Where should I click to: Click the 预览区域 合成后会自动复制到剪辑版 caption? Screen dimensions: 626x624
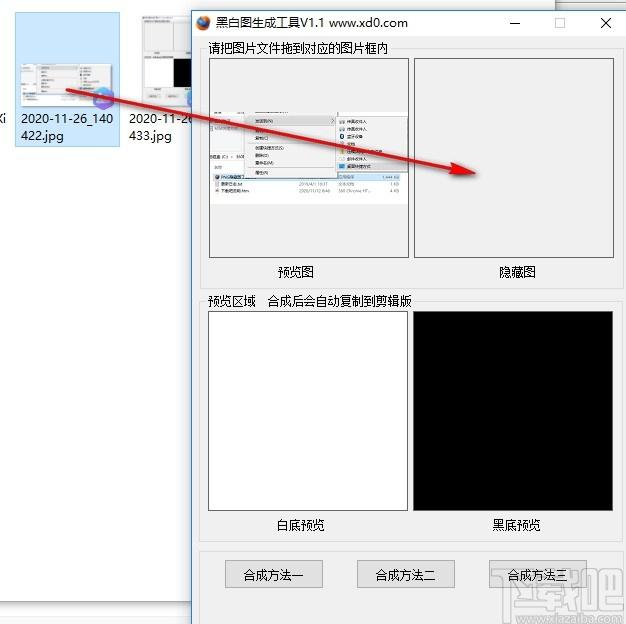(x=310, y=301)
